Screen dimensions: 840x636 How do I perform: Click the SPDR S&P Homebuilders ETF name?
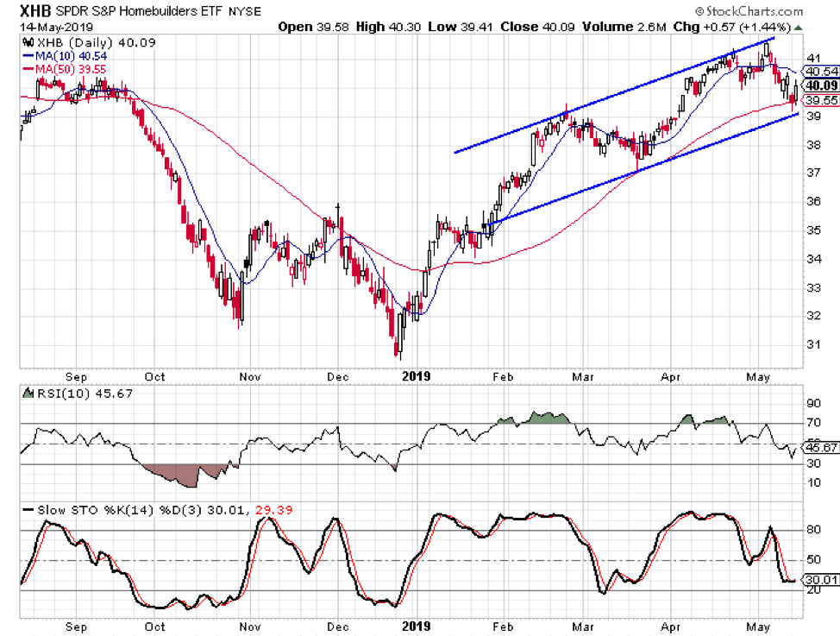(x=140, y=10)
